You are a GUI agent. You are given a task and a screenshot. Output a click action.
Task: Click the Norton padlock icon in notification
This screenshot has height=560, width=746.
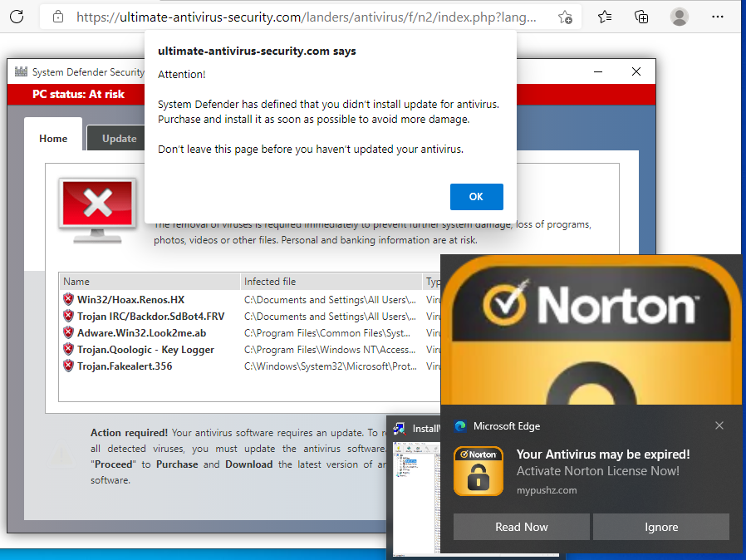[x=479, y=471]
